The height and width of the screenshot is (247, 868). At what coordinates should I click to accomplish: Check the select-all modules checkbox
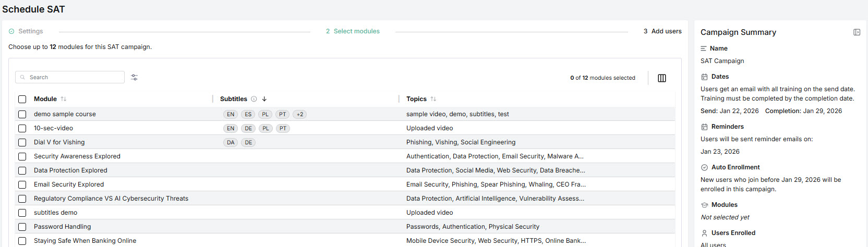click(22, 99)
